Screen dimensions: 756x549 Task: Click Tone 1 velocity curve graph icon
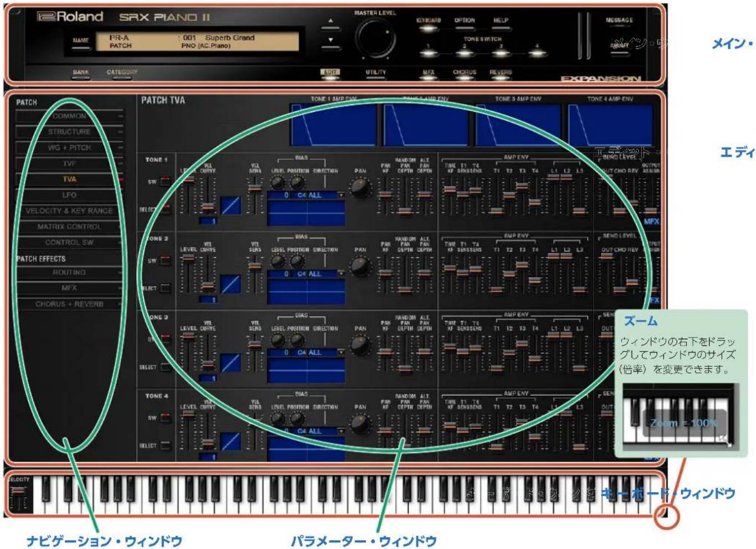click(231, 206)
